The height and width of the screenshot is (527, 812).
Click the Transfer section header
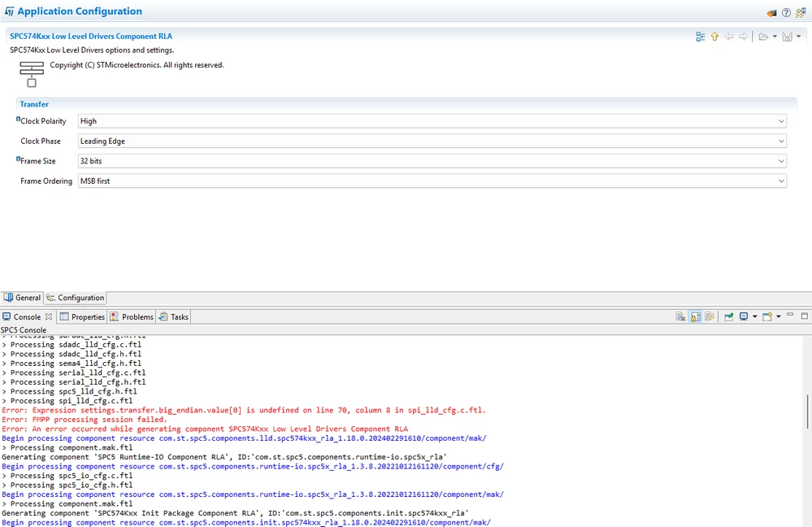[34, 104]
